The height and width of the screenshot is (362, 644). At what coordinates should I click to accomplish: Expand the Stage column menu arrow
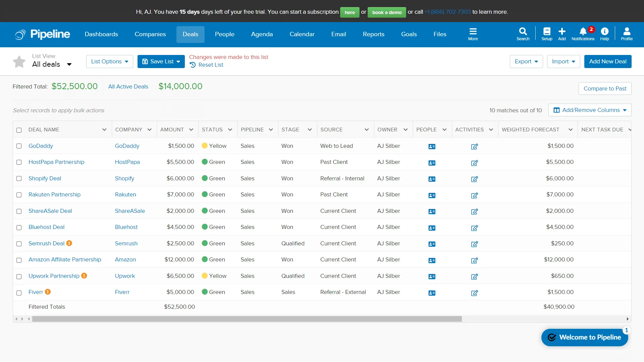(x=310, y=130)
